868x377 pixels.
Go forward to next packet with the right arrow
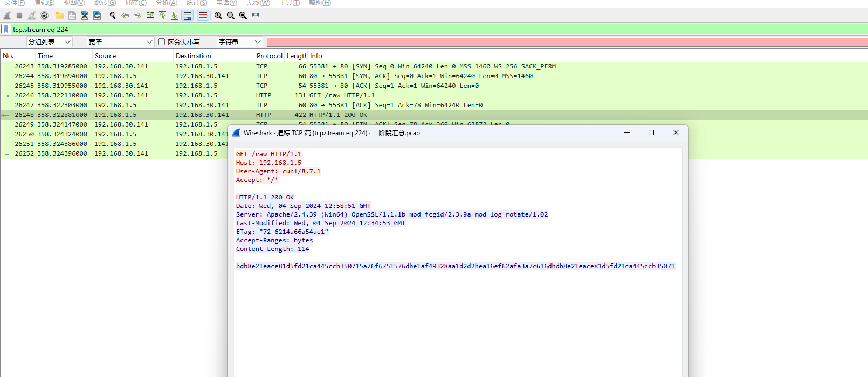(x=137, y=16)
